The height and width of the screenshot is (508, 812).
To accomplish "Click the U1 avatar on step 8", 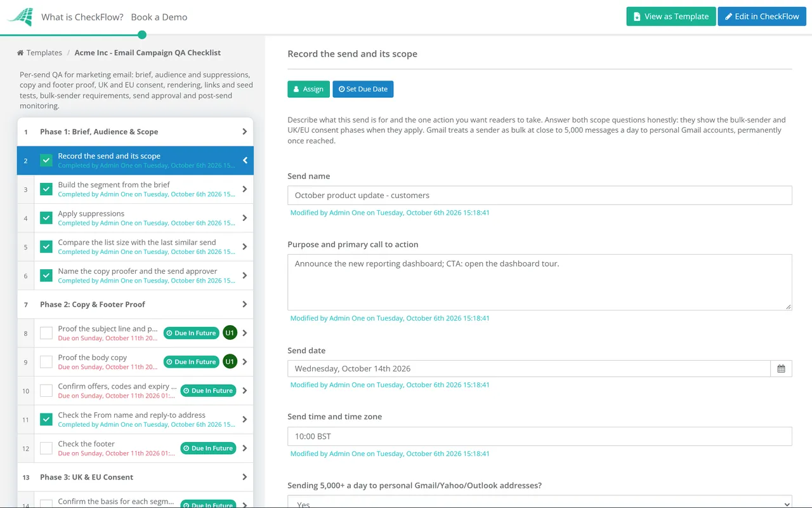I will point(230,333).
